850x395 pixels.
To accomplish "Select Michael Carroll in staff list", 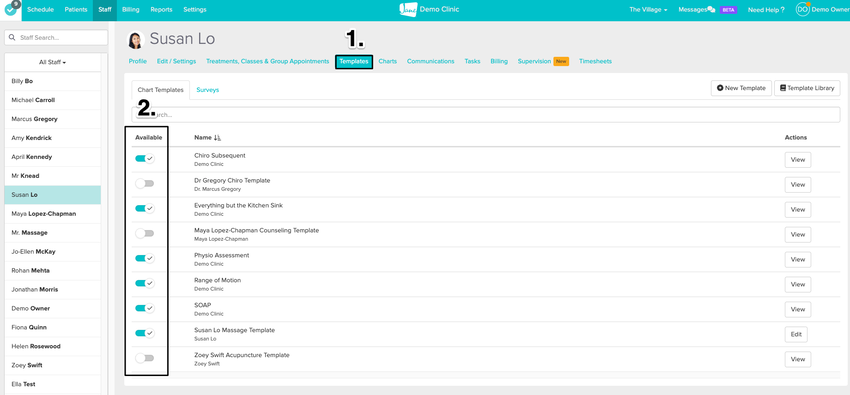I will 53,100.
